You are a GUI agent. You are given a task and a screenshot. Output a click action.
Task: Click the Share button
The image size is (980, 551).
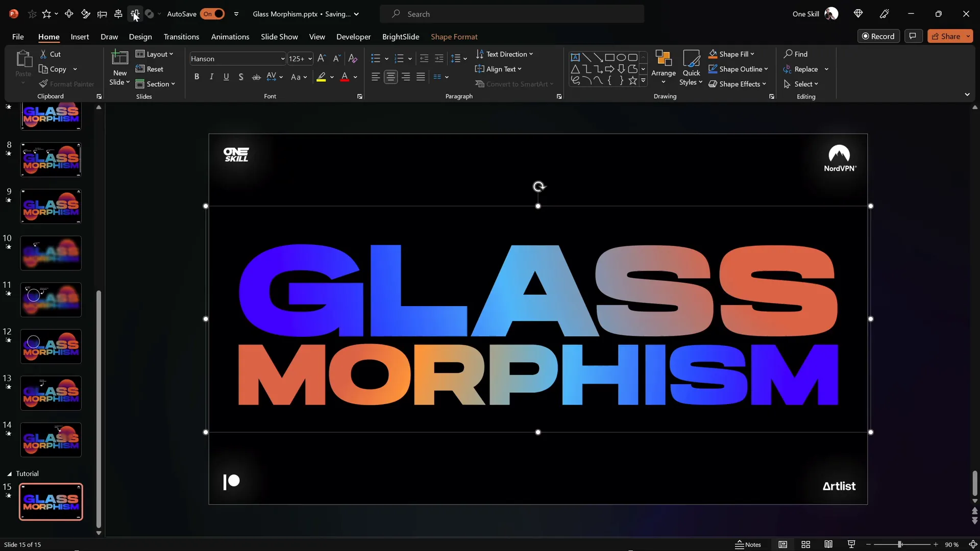click(x=946, y=36)
